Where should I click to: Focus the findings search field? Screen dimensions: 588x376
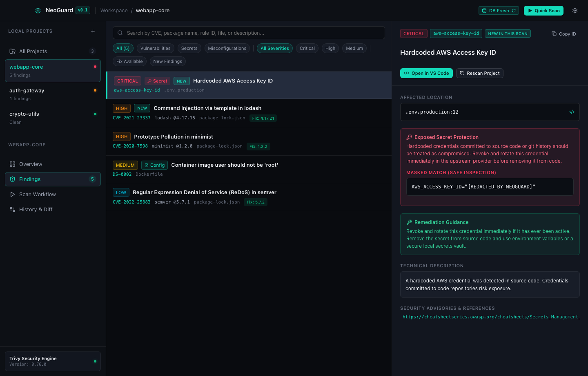tap(249, 33)
